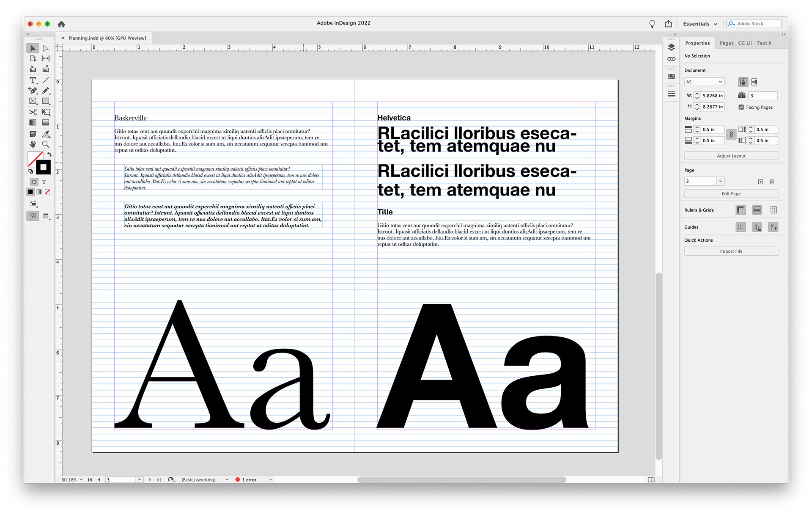Select the Content Collector tool
This screenshot has height=515, width=812.
(x=33, y=69)
